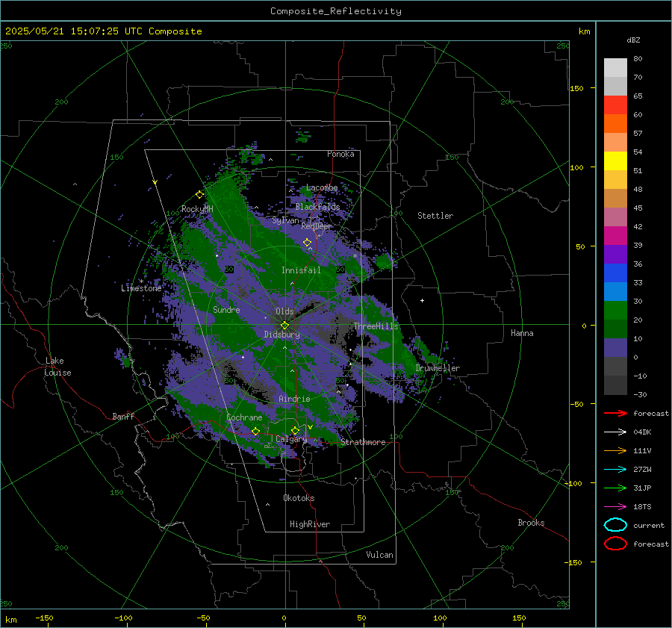Click the green 31JP arrow icon
Screen dimensions: 672x628
click(x=615, y=488)
